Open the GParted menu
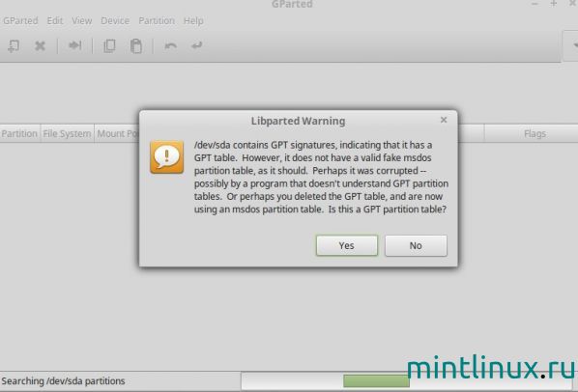Viewport: 578px width, 392px height. [x=20, y=20]
